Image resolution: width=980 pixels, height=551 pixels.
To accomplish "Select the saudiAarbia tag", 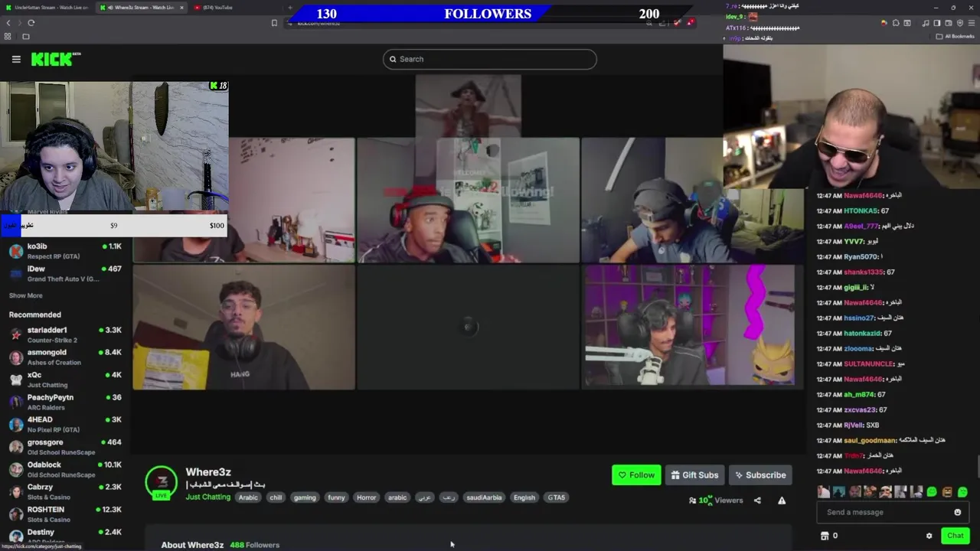I will click(x=484, y=497).
